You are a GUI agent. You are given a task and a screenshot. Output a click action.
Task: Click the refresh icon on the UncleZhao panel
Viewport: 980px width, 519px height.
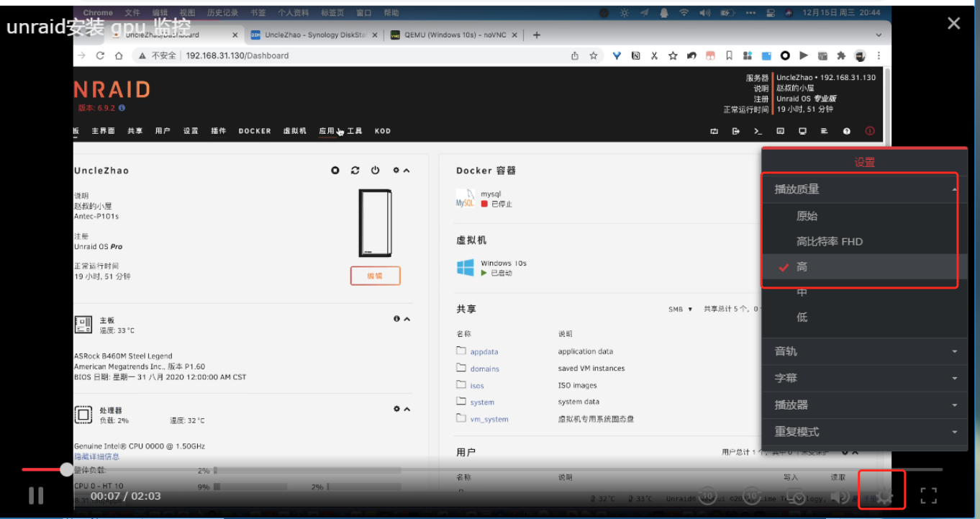355,170
